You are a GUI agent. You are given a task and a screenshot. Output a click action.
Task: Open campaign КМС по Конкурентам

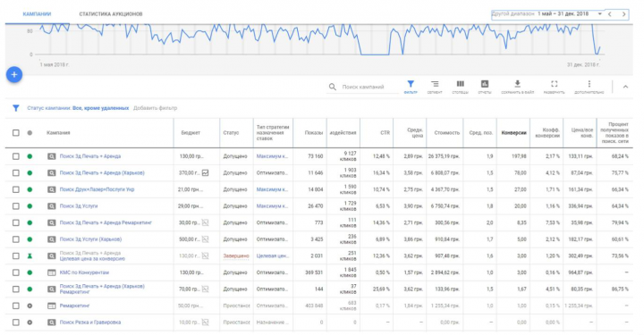tap(84, 272)
